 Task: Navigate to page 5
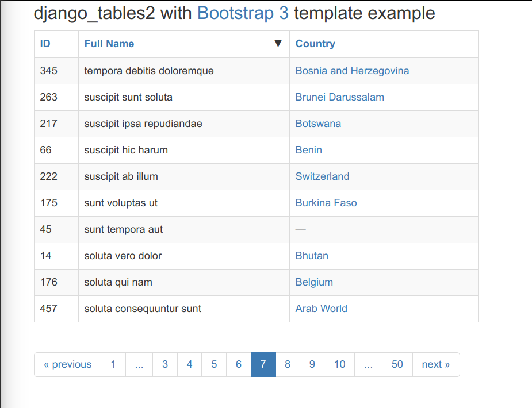(214, 364)
